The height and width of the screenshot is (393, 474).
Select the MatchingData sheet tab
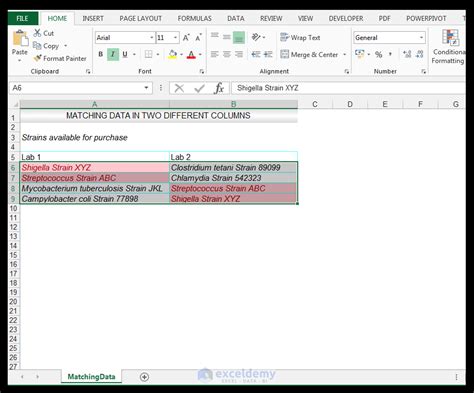pos(91,377)
